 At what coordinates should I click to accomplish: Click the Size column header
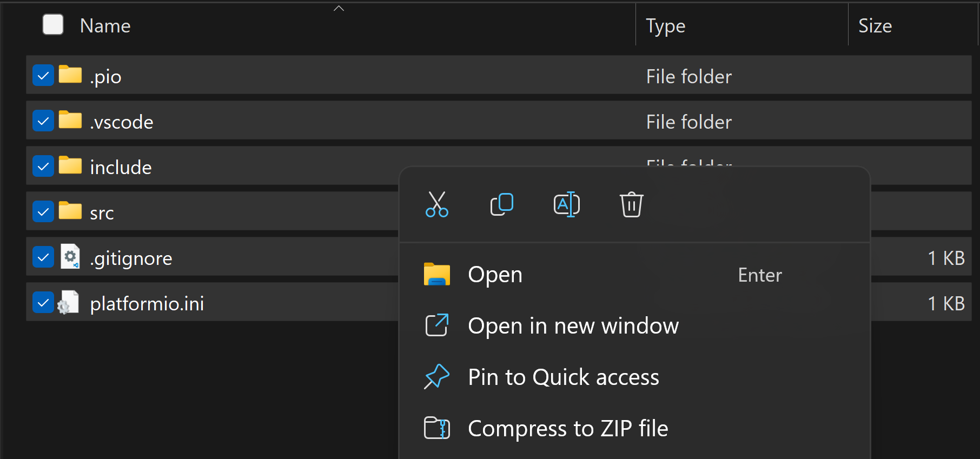[875, 25]
